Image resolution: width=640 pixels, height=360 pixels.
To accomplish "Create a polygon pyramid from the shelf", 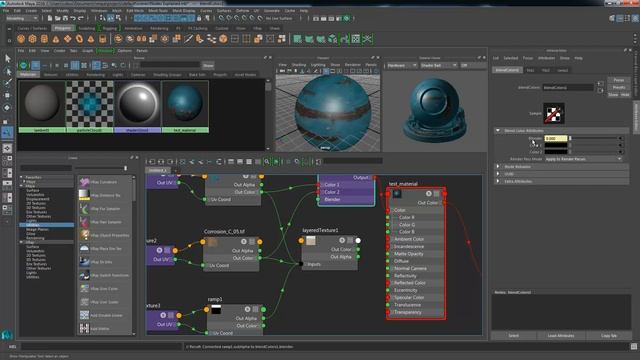I will pos(91,39).
